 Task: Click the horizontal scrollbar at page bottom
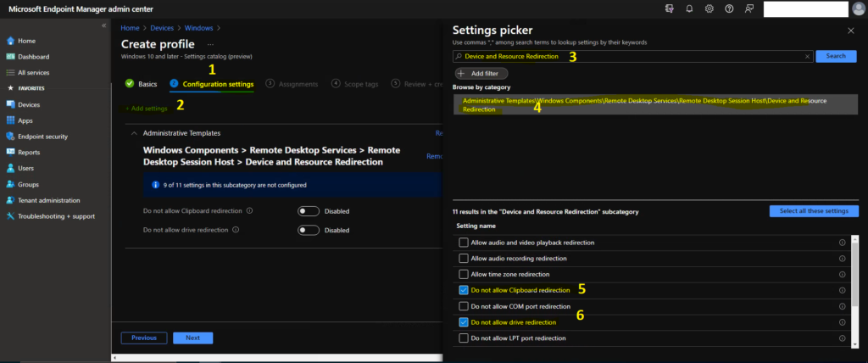click(277, 357)
